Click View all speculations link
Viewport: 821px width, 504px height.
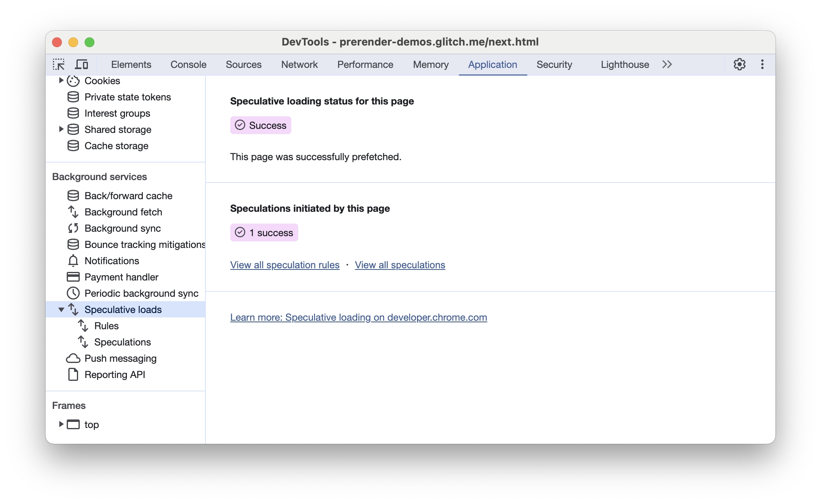[400, 265]
